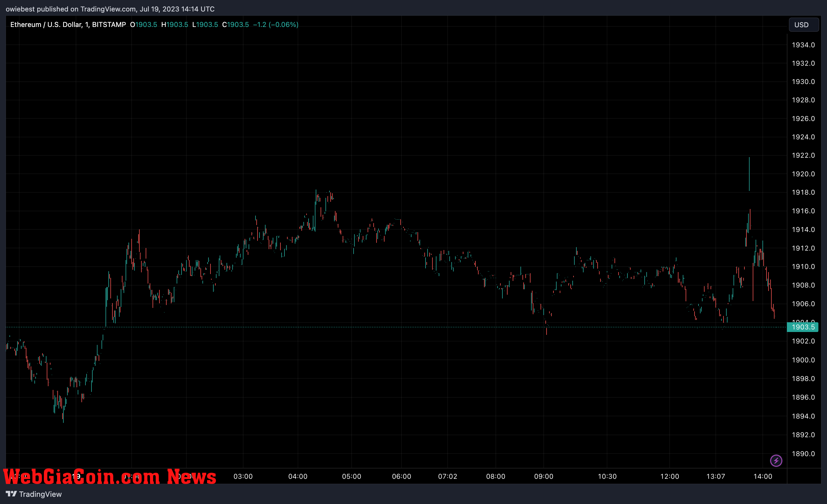Viewport: 827px width, 504px height.
Task: Click the 14:00 time axis label
Action: click(763, 476)
